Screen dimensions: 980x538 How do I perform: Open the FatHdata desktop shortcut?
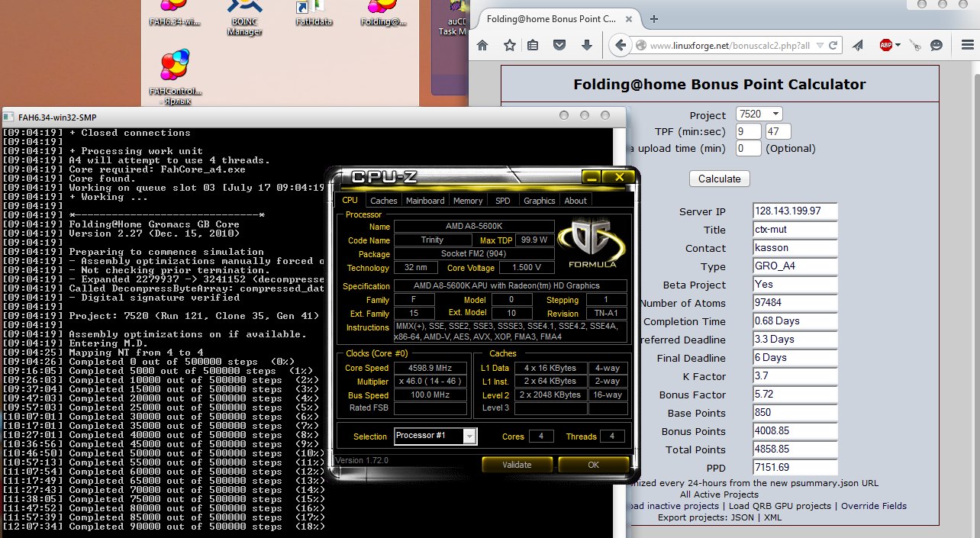(x=314, y=14)
